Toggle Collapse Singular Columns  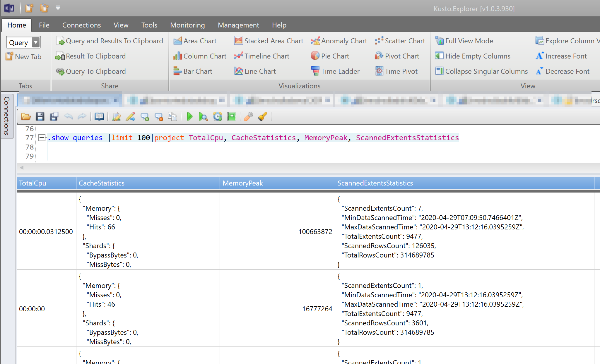click(x=481, y=71)
